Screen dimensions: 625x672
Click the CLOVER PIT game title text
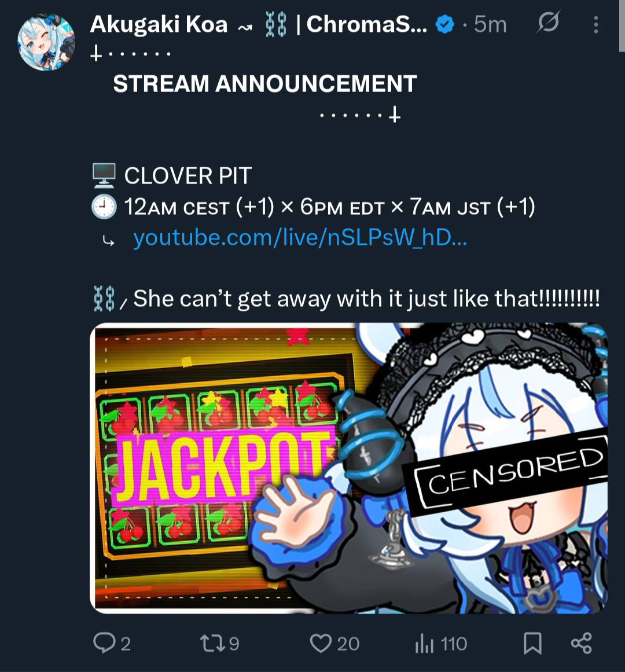(x=187, y=176)
